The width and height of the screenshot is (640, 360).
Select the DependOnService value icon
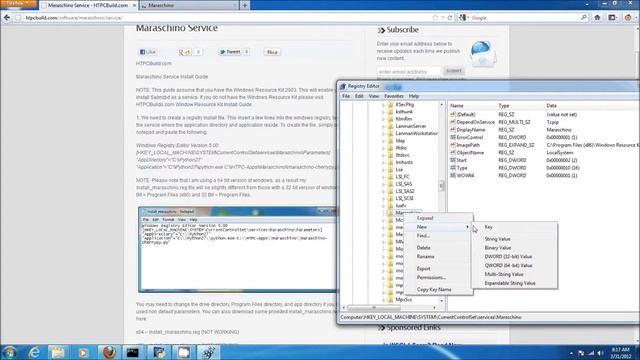(453, 122)
